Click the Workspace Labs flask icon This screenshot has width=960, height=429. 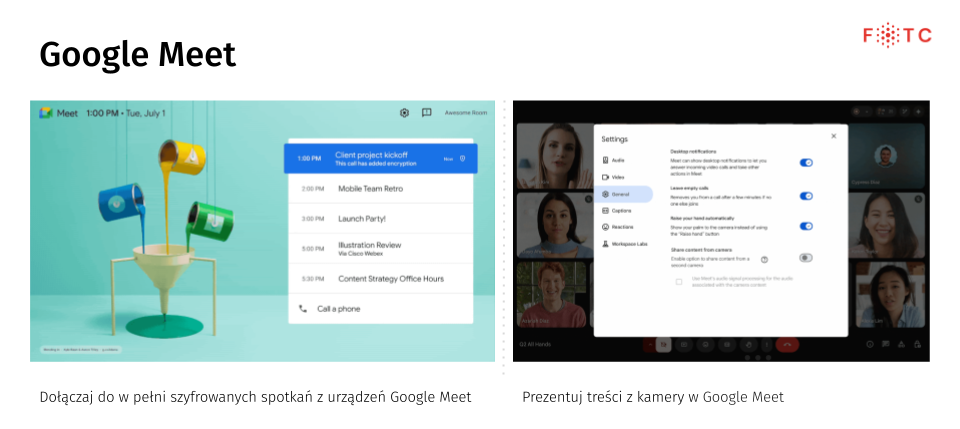pyautogui.click(x=605, y=244)
